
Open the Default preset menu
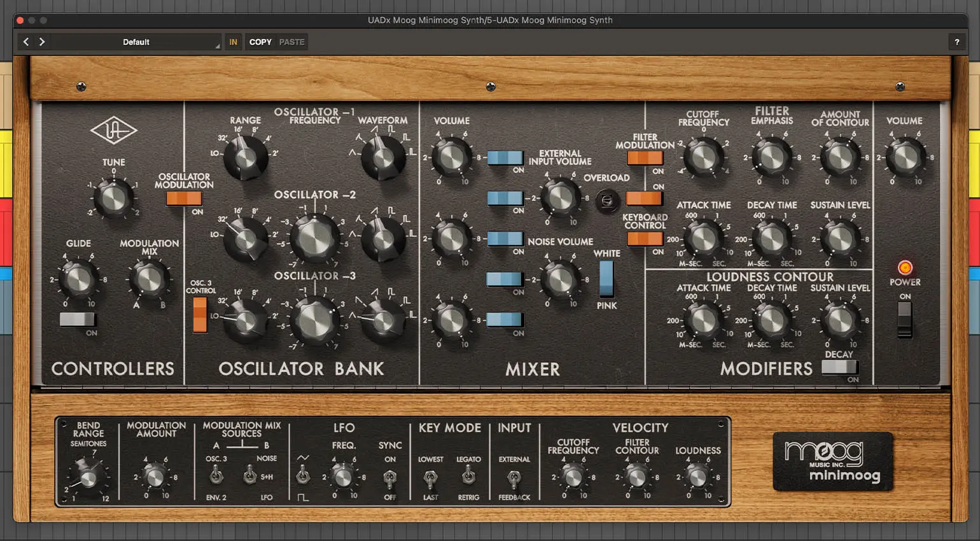(x=136, y=41)
